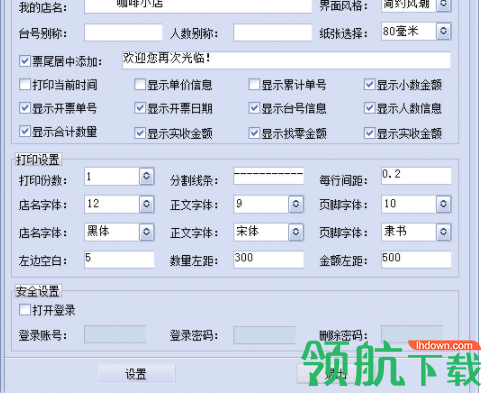Viewport: 481px width, 393px height.
Task: Click the 台号别称 input field
Action: coord(123,32)
